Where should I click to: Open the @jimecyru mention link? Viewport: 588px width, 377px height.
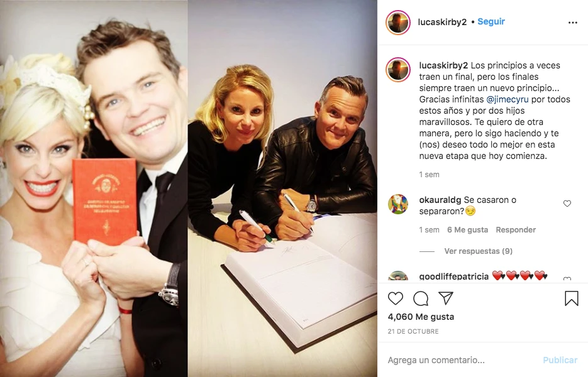coord(508,99)
